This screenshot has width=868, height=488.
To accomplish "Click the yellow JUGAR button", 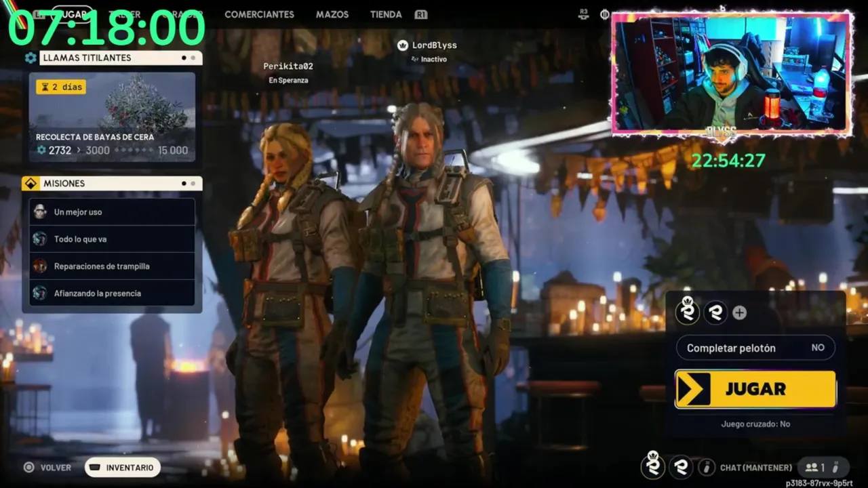I will (755, 389).
